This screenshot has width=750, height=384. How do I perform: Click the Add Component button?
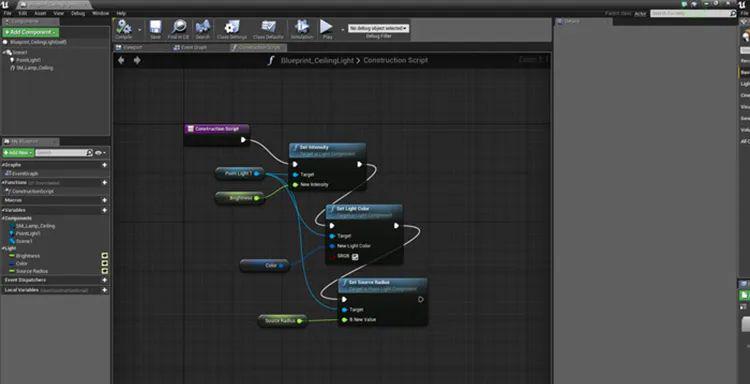click(31, 32)
